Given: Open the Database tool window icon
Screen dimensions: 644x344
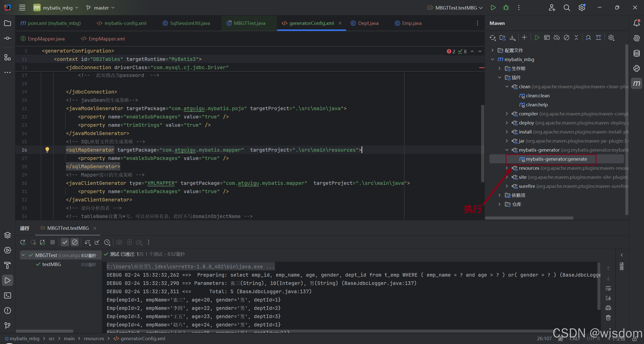Looking at the screenshot, I should click(x=637, y=53).
